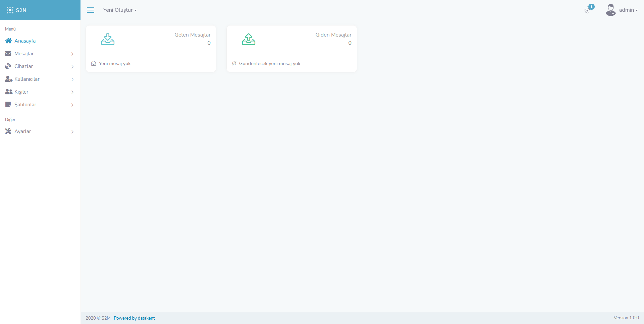Open the admin account dropdown
The image size is (644, 324).
click(628, 10)
